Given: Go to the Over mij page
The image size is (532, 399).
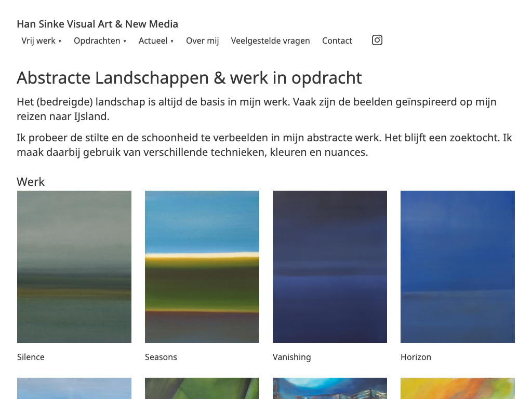Looking at the screenshot, I should click(203, 41).
